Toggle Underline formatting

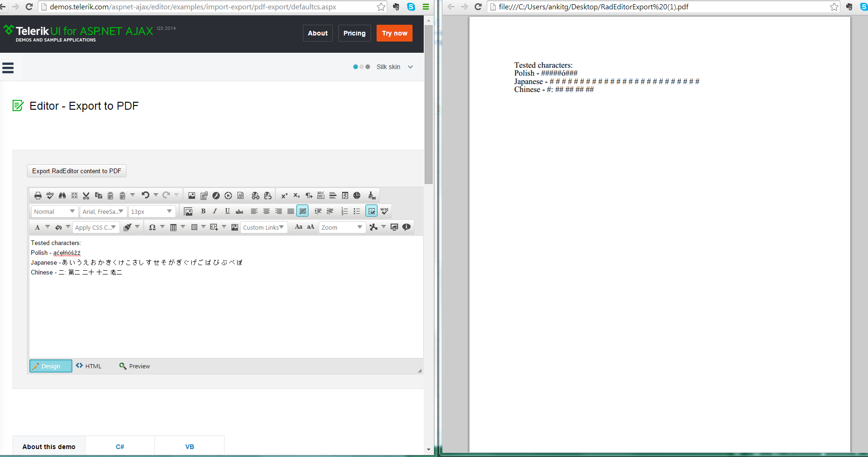pos(227,211)
